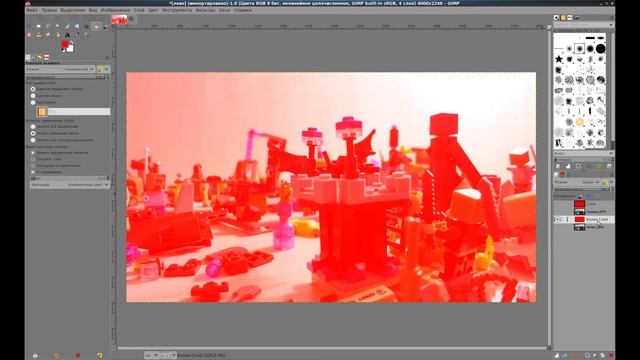Click the background white color swatch

pyautogui.click(x=70, y=49)
